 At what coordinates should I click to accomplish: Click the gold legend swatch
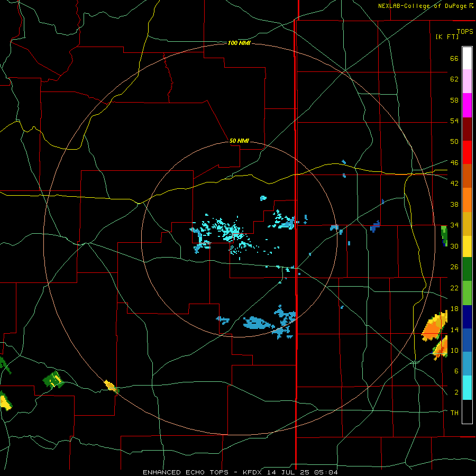(467, 223)
